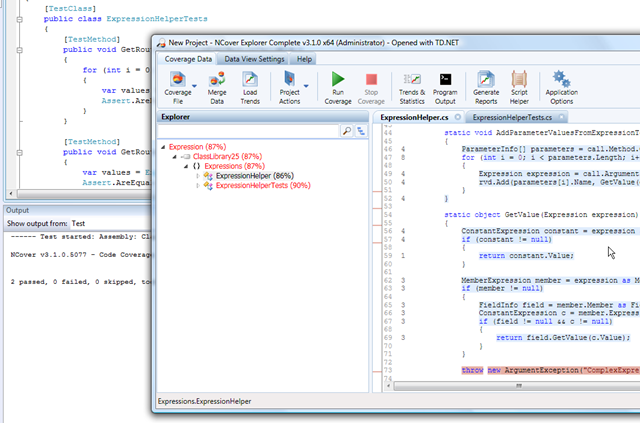
Task: Click 'return field.GetValue(c.Value);' code line
Action: (563, 338)
